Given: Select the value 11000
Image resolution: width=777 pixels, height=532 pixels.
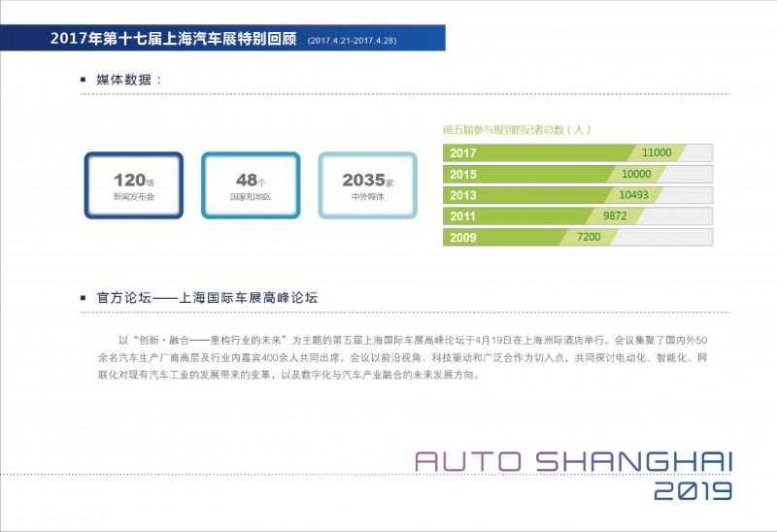Looking at the screenshot, I should click(x=657, y=152).
